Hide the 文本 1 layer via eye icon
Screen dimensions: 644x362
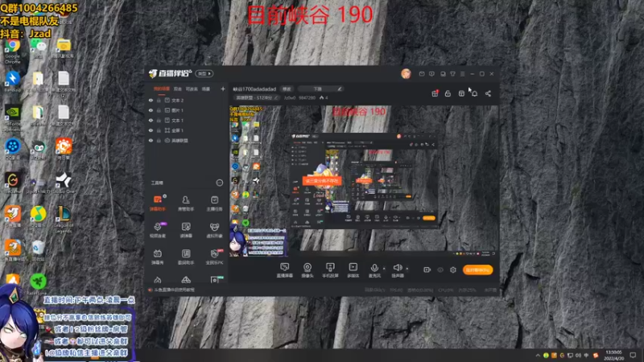pyautogui.click(x=151, y=120)
